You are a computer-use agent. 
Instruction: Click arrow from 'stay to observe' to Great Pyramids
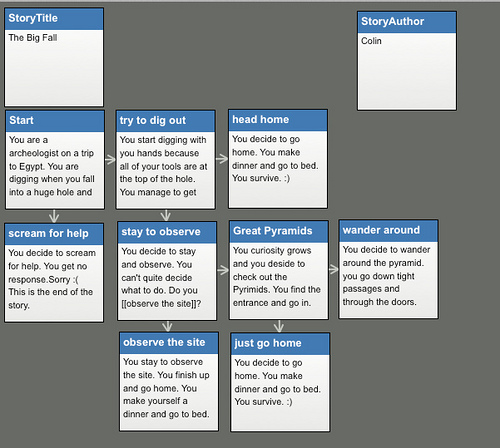223,270
